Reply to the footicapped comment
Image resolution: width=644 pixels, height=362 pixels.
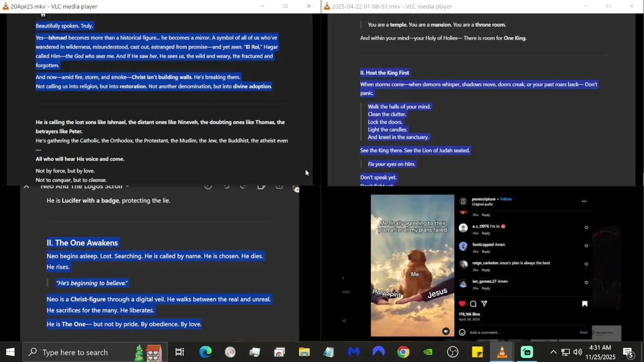486,251
